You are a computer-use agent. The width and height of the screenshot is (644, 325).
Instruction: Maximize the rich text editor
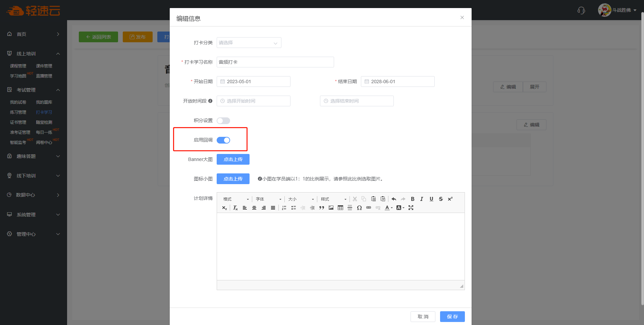coord(411,208)
